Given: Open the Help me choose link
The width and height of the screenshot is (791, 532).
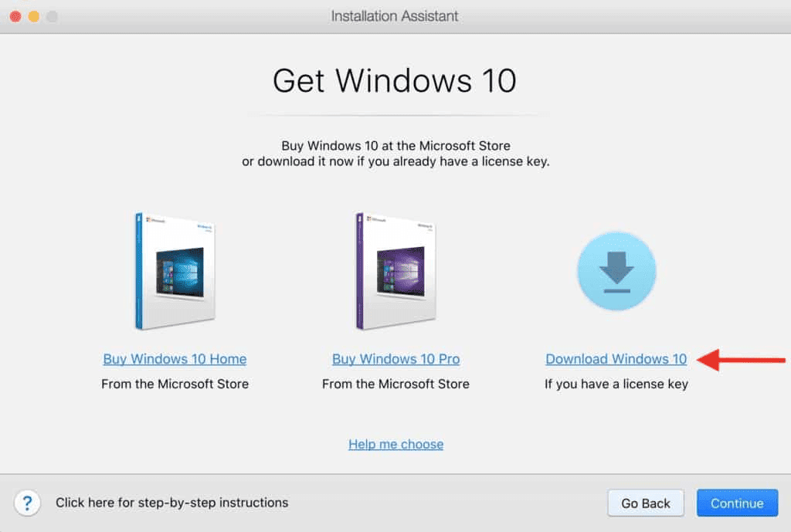Looking at the screenshot, I should tap(395, 444).
